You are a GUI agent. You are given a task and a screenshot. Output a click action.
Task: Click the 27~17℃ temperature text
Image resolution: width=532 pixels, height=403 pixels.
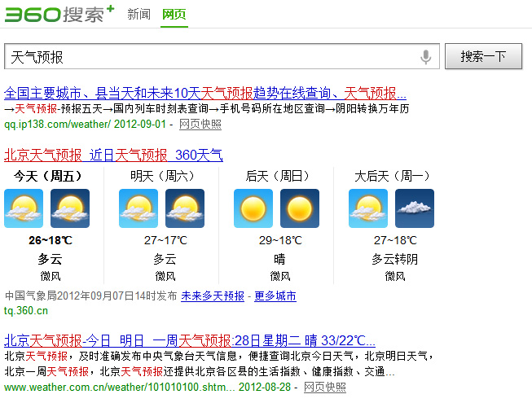tap(165, 240)
